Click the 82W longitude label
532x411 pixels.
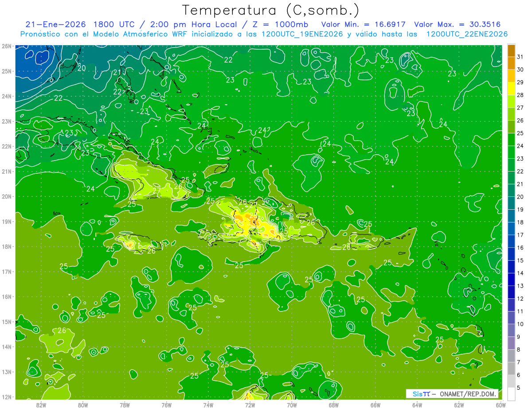[41, 405]
